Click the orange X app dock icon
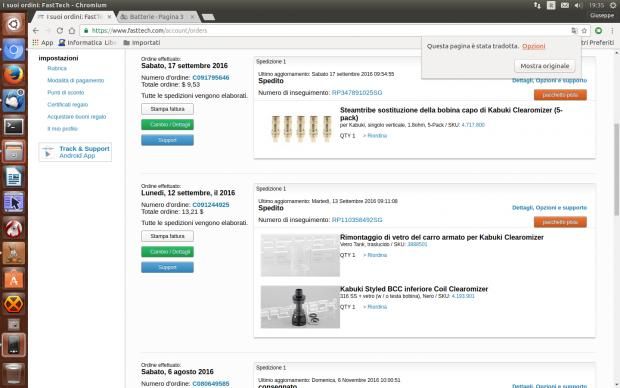Viewport: 620px width, 388px height. coord(13,304)
